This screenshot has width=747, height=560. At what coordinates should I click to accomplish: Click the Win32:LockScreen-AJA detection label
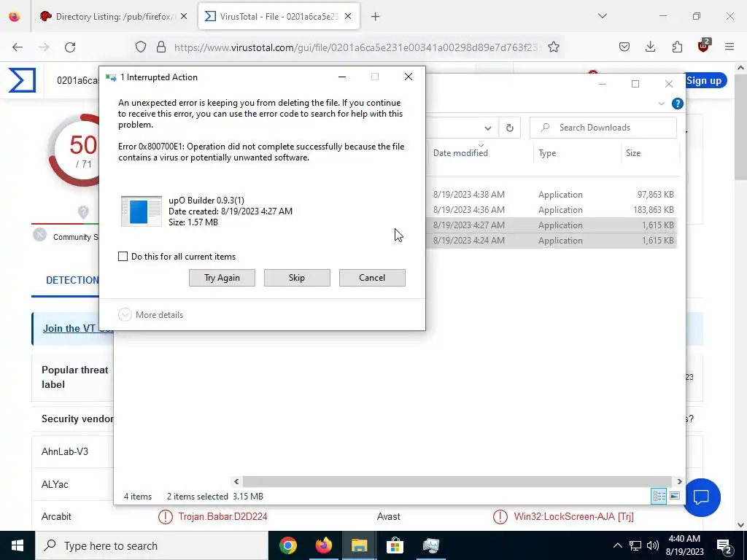[x=573, y=516]
